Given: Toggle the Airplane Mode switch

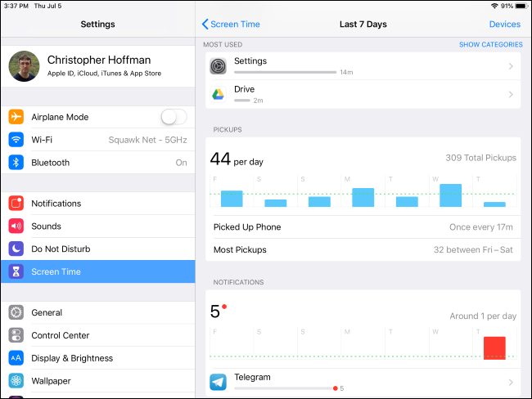Looking at the screenshot, I should coord(173,117).
